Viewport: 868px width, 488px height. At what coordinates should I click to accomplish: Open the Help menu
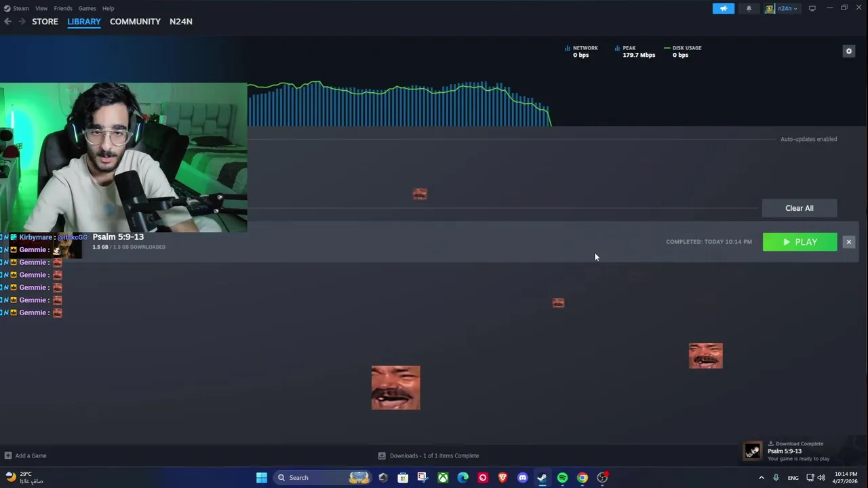click(108, 8)
